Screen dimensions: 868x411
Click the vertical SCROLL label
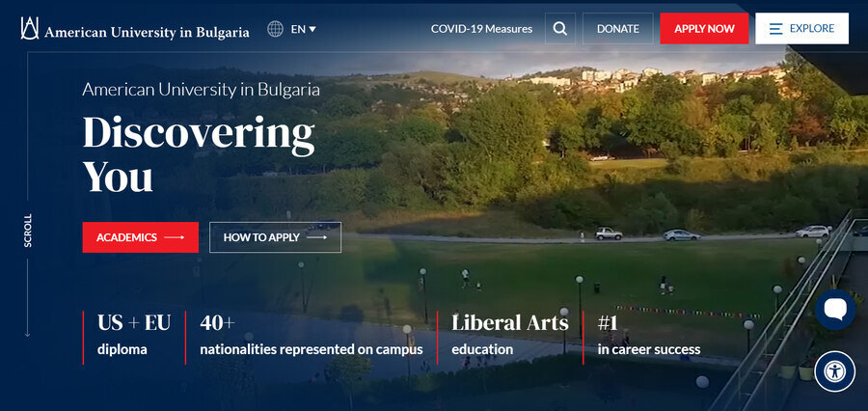click(28, 231)
